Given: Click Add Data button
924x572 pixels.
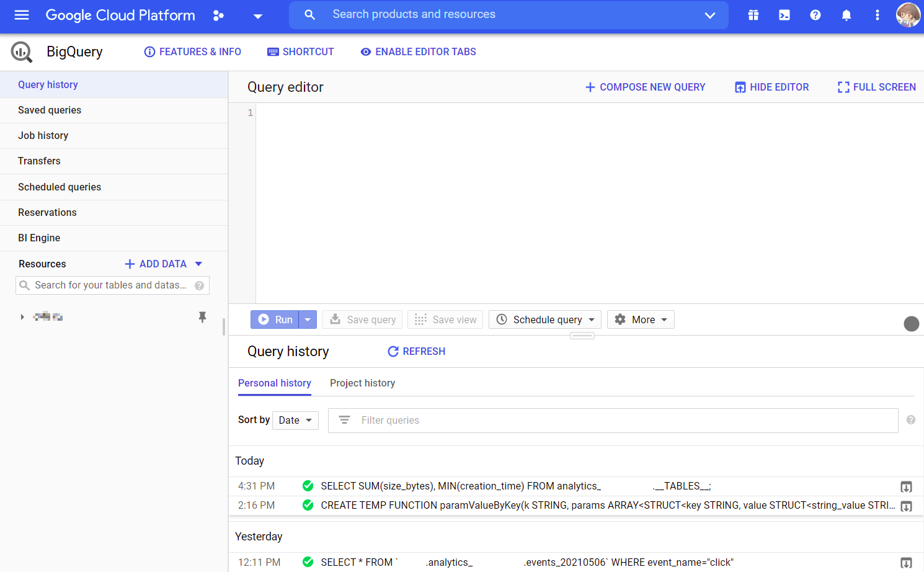Looking at the screenshot, I should (x=156, y=264).
